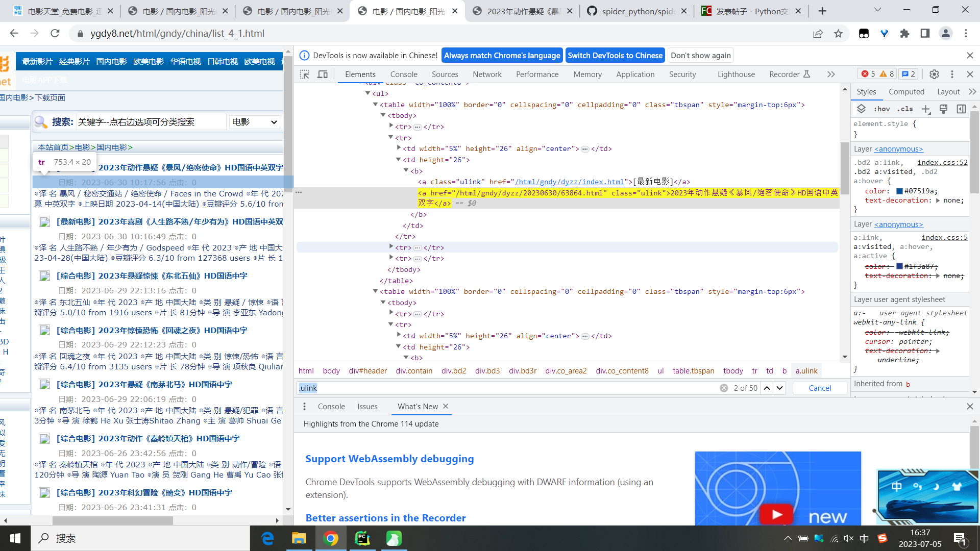Viewport: 980px width, 551px height.
Task: Open the Network panel in DevTools
Action: pyautogui.click(x=486, y=74)
